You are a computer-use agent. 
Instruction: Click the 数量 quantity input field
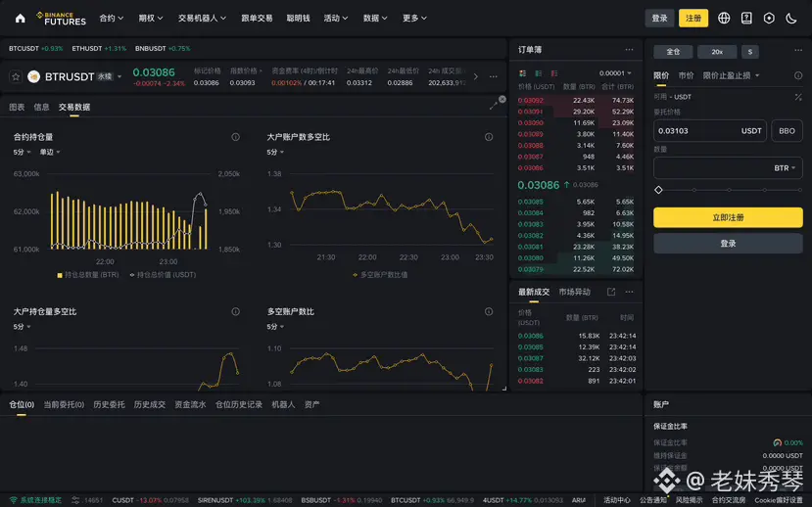point(728,168)
